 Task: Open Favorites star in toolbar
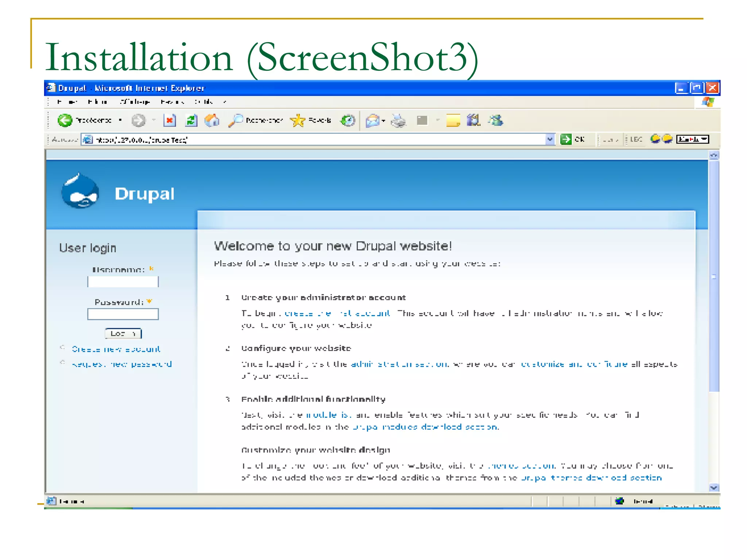point(298,120)
